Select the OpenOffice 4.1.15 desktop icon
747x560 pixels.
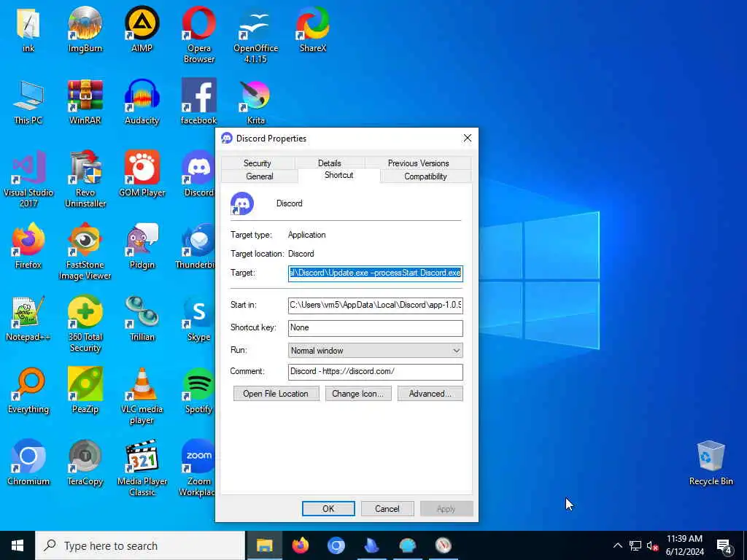point(255,34)
